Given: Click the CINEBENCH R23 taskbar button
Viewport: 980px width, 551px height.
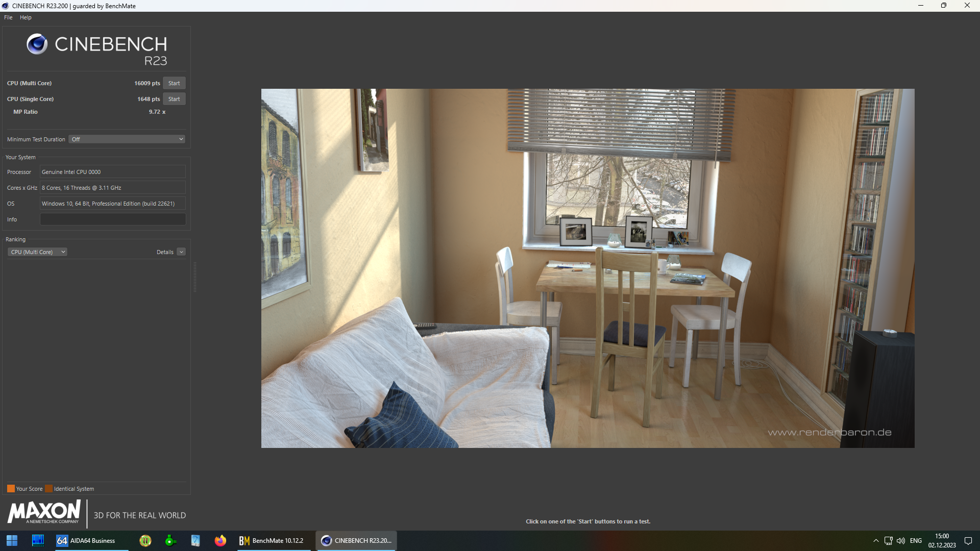Looking at the screenshot, I should pyautogui.click(x=357, y=541).
